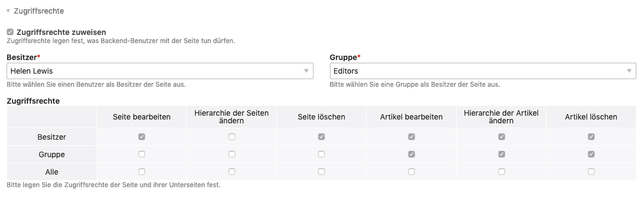Viewport: 644px width, 203px height.
Task: Click the hint 'Bitte wählen Sie einen Benutzer'
Action: coord(97,85)
